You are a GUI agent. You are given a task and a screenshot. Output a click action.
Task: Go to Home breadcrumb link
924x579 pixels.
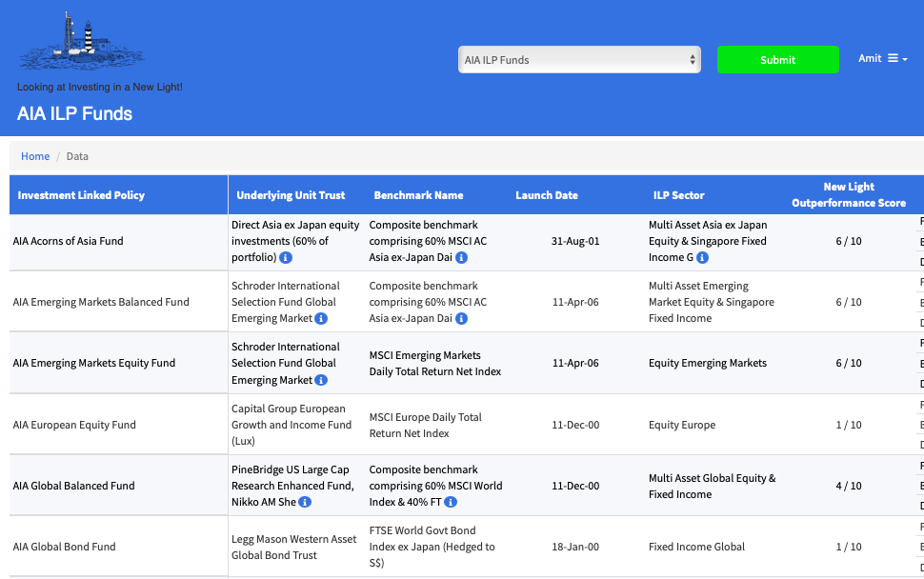point(35,156)
